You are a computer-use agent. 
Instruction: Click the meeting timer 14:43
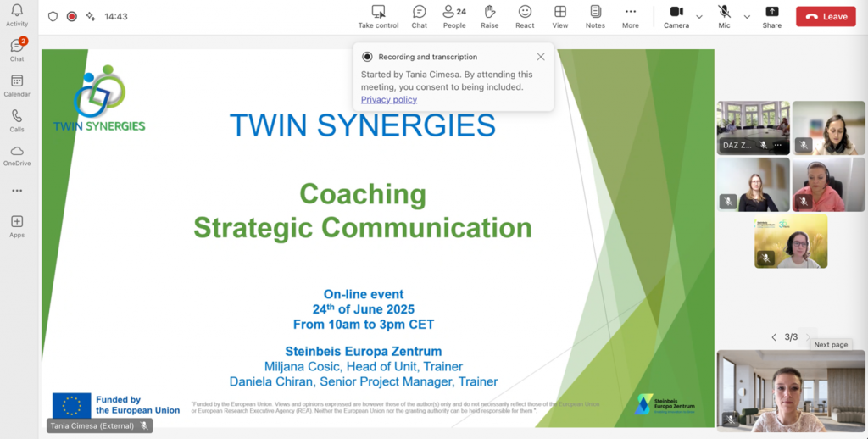click(x=115, y=17)
